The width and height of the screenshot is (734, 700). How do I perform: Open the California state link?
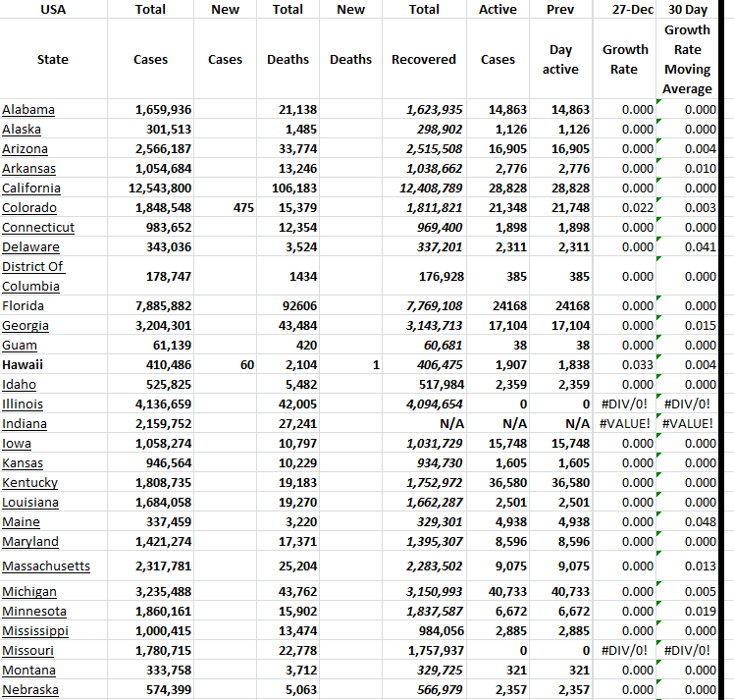(30, 188)
